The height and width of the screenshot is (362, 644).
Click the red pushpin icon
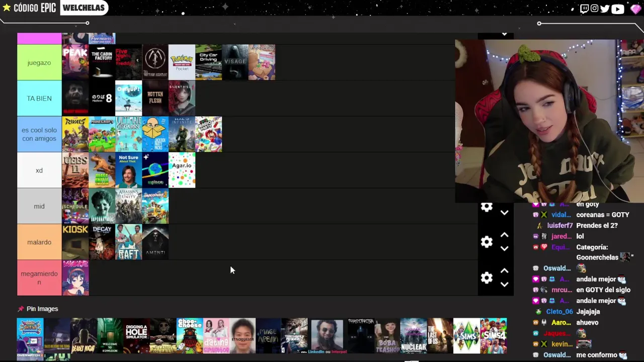pos(21,309)
